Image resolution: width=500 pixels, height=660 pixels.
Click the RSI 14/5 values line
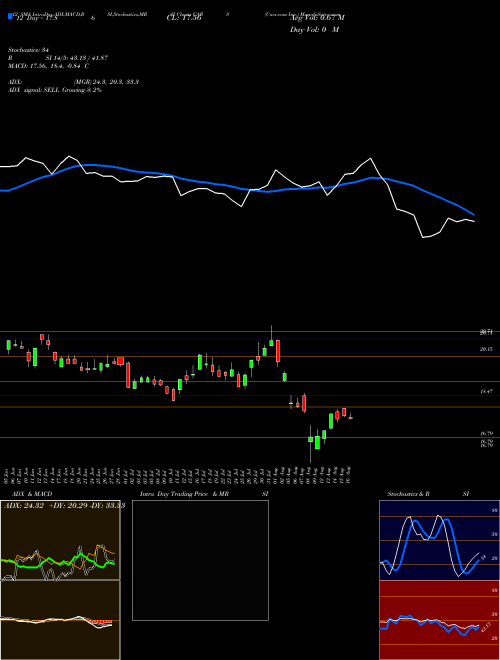click(x=58, y=58)
